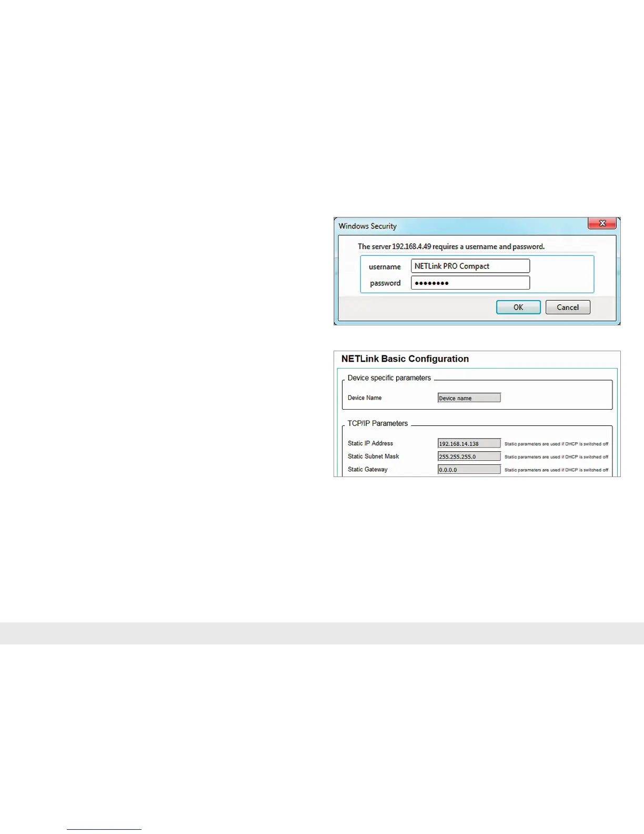
Task: Open the underlined link at page bottom
Action: coord(104,829)
